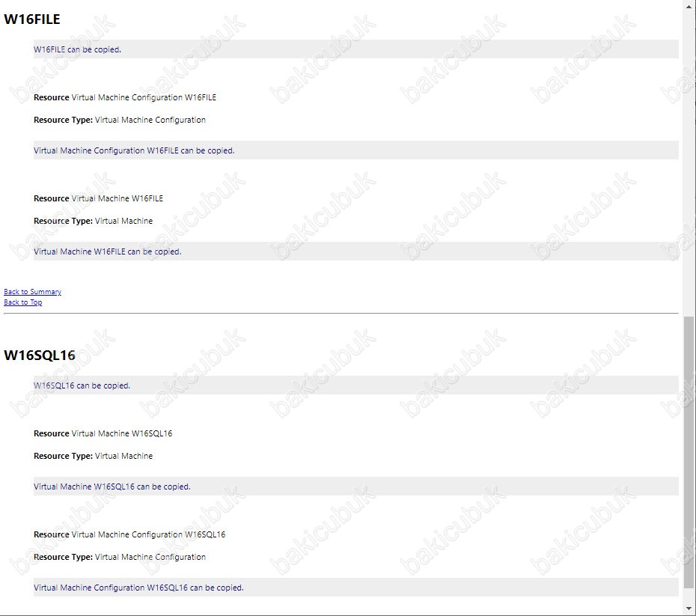Select the W16FILE heading
The height and width of the screenshot is (616, 696).
coord(32,19)
